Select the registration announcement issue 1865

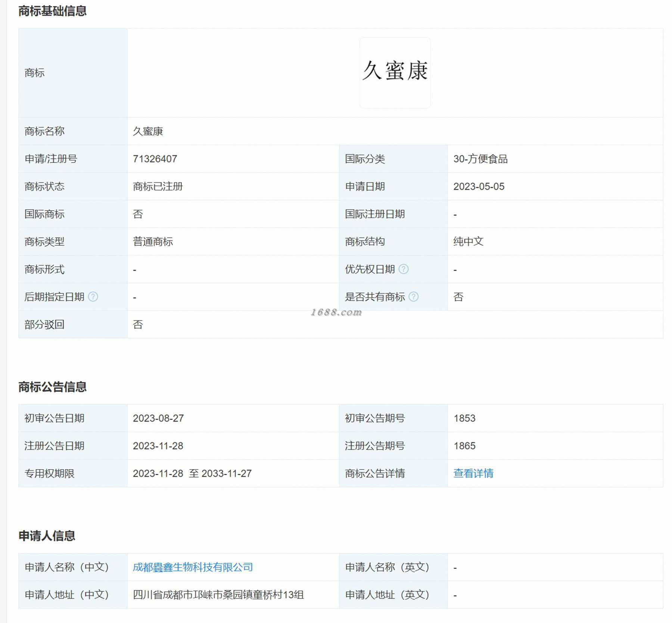click(x=464, y=446)
